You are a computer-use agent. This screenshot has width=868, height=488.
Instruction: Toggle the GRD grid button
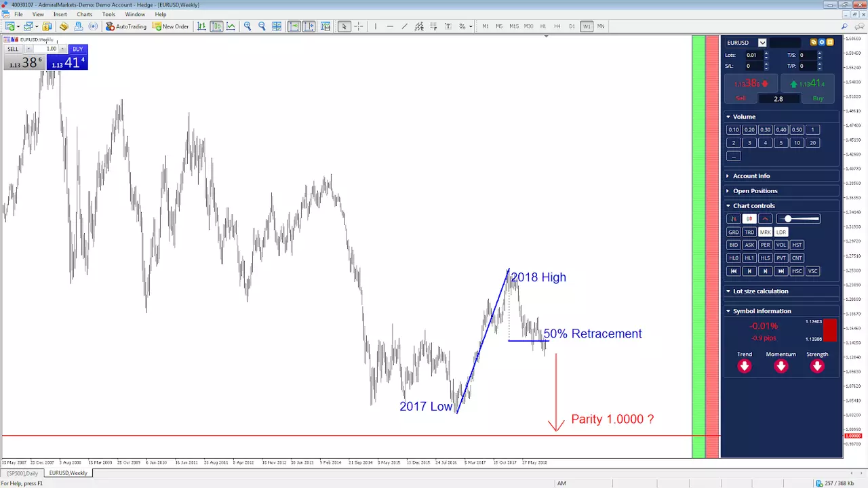click(733, 232)
